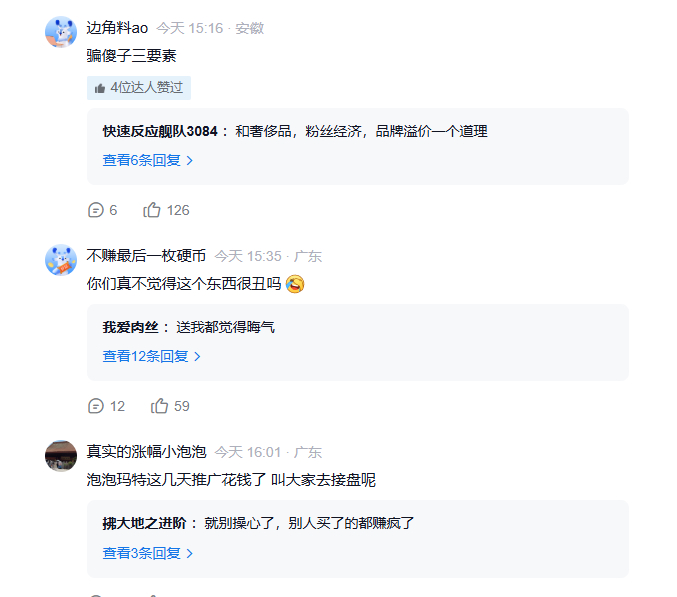Screen dimensions: 677x597
Task: Click replier name 快速反应舰队3084
Action: pos(160,131)
